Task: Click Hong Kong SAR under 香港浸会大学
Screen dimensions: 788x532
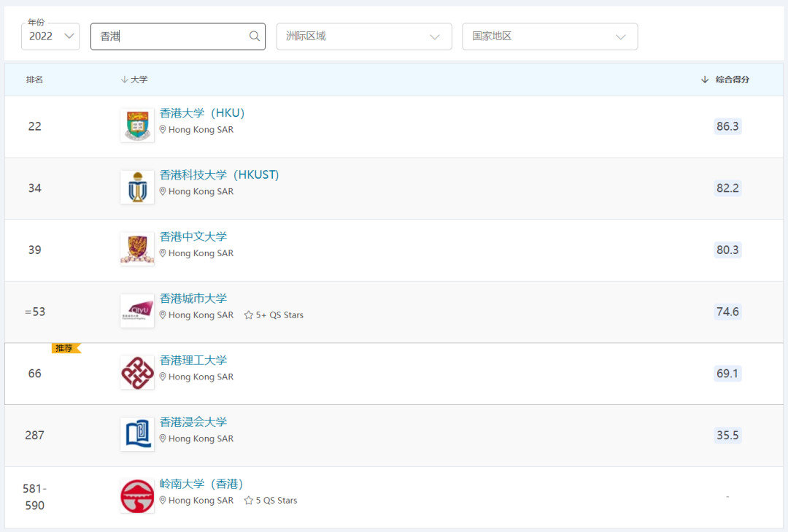Action: [201, 439]
